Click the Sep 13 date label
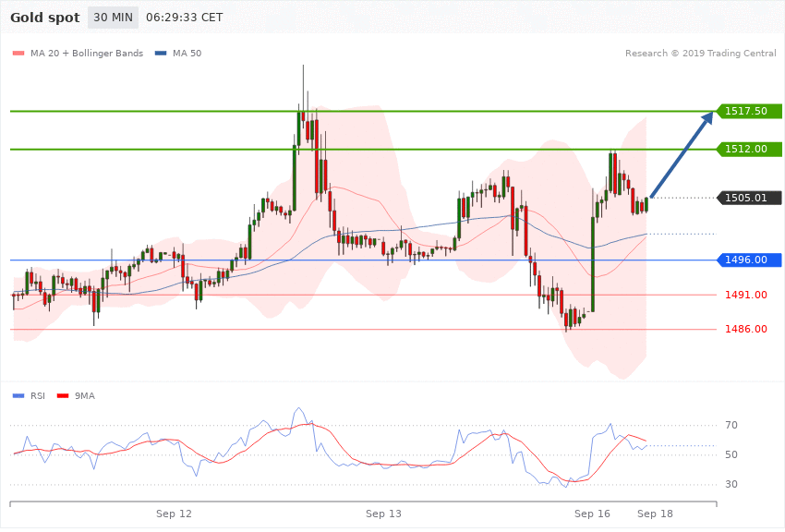This screenshot has width=785, height=532. tap(383, 514)
